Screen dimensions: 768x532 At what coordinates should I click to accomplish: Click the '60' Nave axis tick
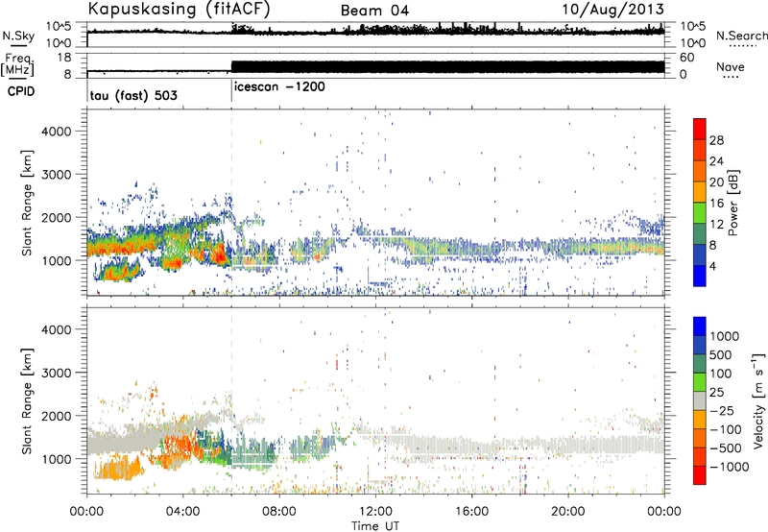[x=687, y=58]
